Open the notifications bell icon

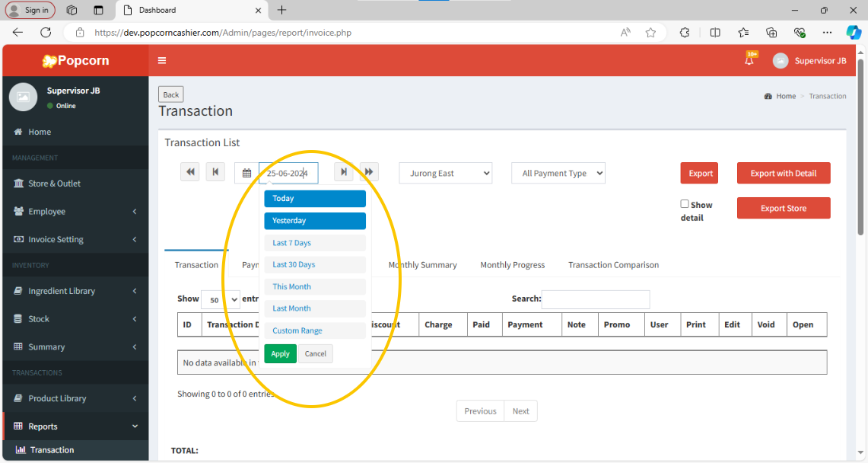[x=749, y=60]
